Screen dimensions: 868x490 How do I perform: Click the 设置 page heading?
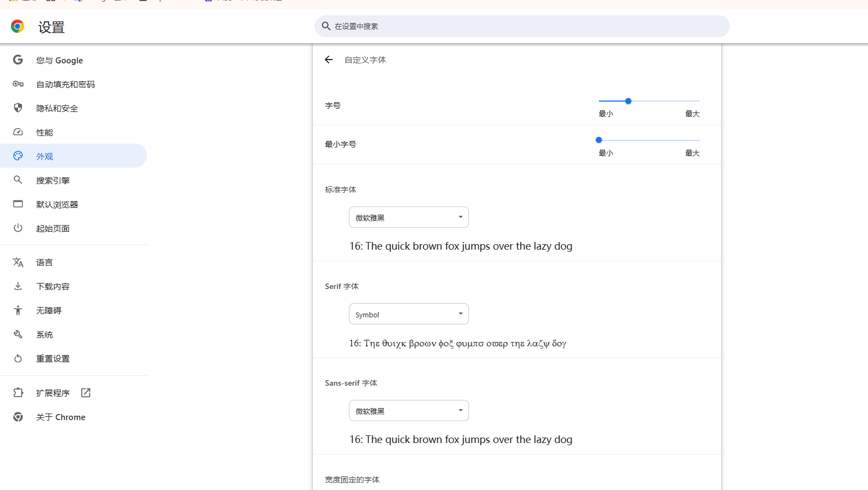pyautogui.click(x=51, y=27)
